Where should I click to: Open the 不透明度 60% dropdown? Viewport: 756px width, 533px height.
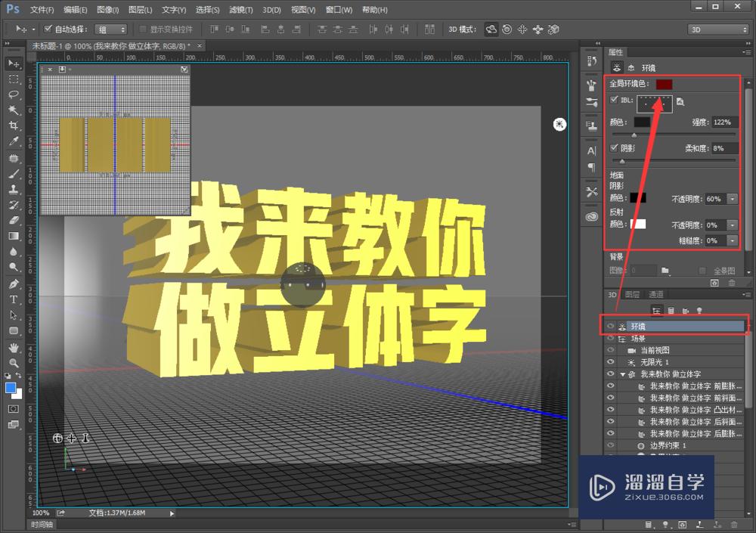(x=732, y=199)
